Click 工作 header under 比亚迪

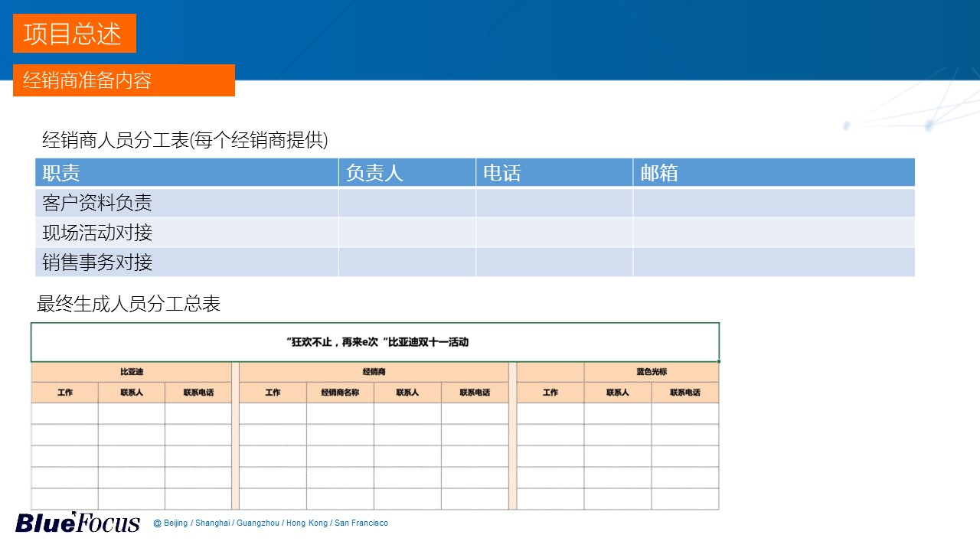[x=65, y=393]
